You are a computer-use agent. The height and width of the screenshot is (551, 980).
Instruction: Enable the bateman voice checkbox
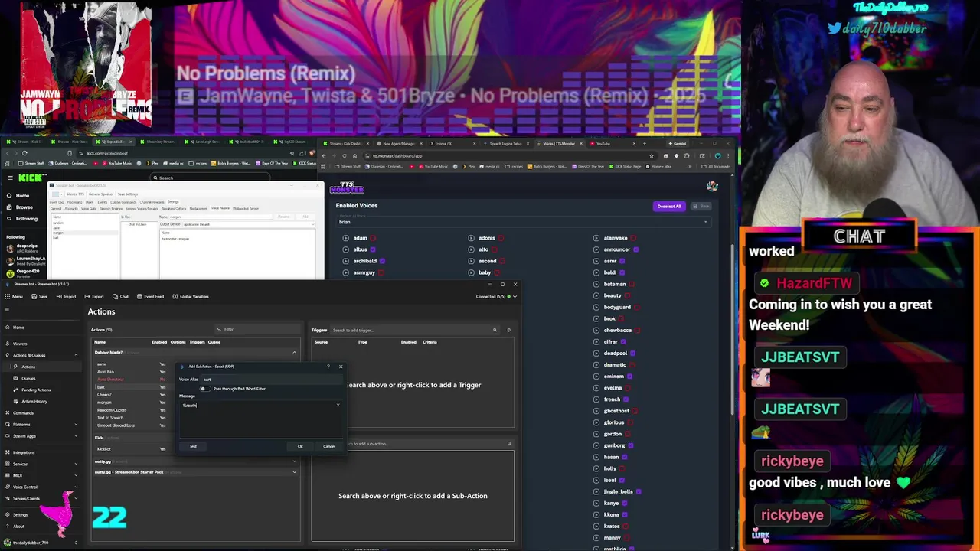point(632,284)
